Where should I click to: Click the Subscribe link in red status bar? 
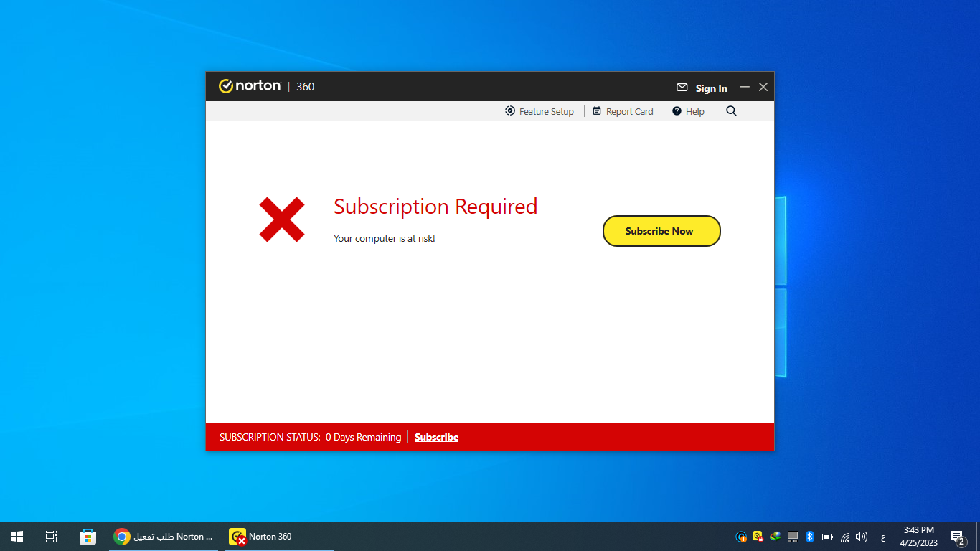click(x=436, y=437)
